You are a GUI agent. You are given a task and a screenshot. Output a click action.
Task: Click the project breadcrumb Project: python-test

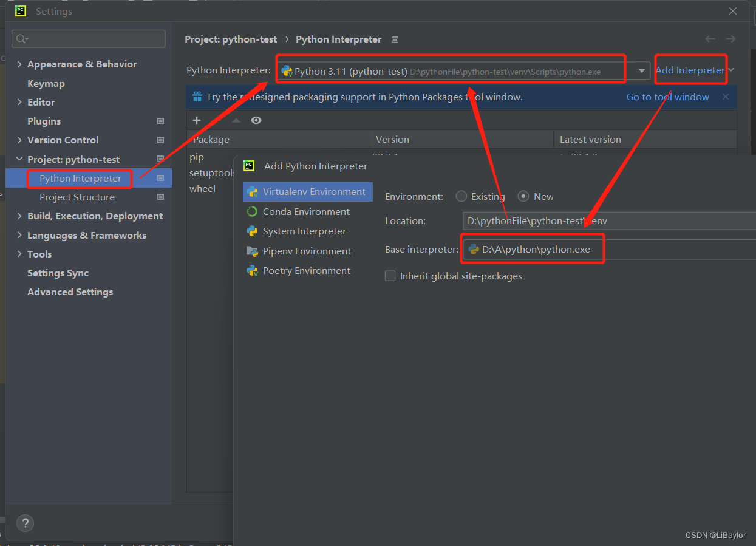tap(231, 39)
